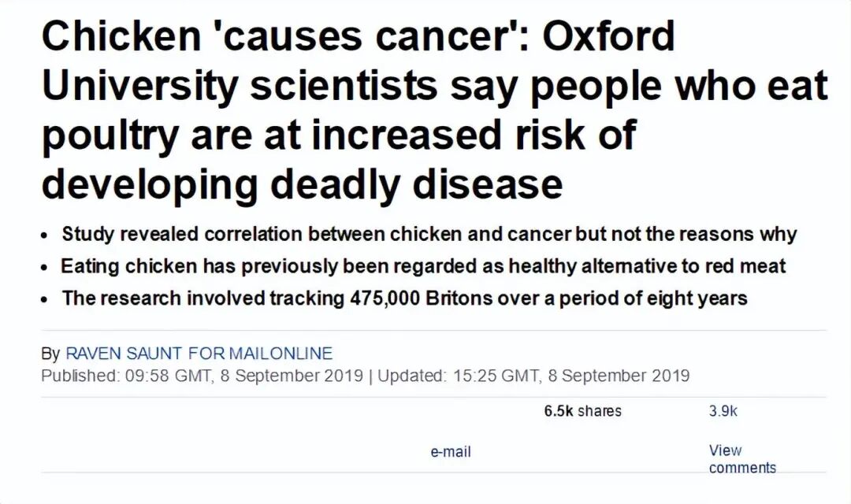Screen dimensions: 851x504
Task: Click the 'Eating chicken has previously' bullet point
Action: (x=423, y=266)
